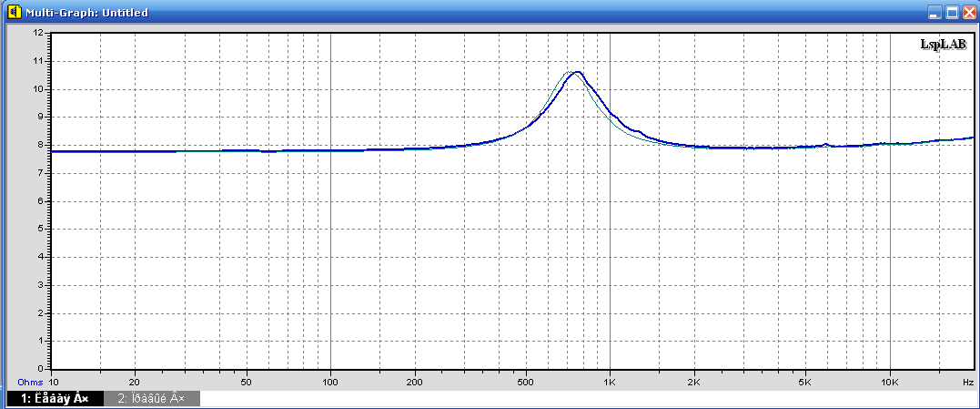The width and height of the screenshot is (980, 409).
Task: Click the 10K frequency axis label
Action: coord(890,382)
